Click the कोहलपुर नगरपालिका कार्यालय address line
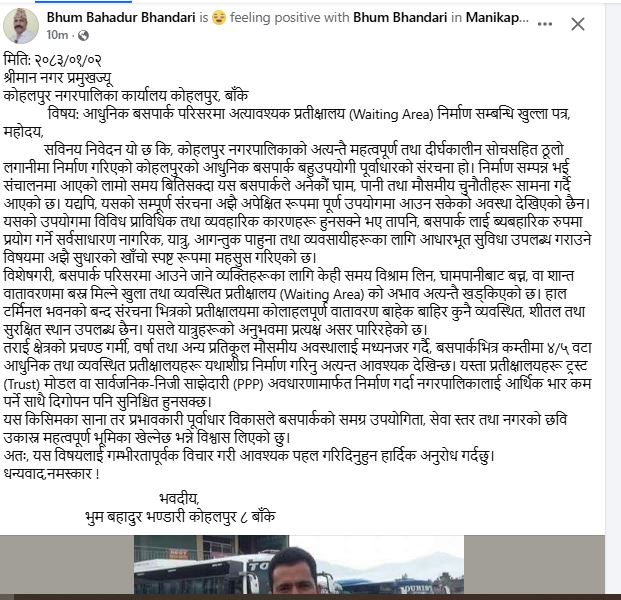 (126, 96)
